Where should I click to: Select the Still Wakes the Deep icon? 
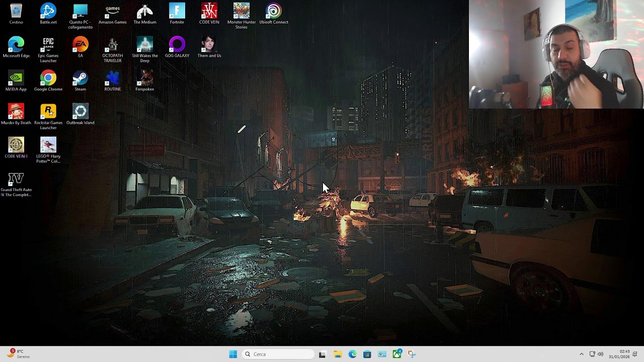click(x=145, y=50)
